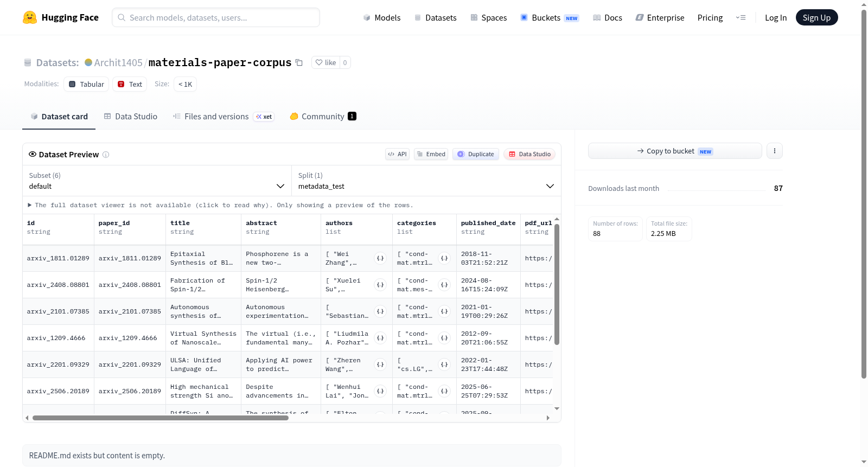The height and width of the screenshot is (467, 868).
Task: Click the page's vertical scrollbar
Action: pyautogui.click(x=864, y=194)
